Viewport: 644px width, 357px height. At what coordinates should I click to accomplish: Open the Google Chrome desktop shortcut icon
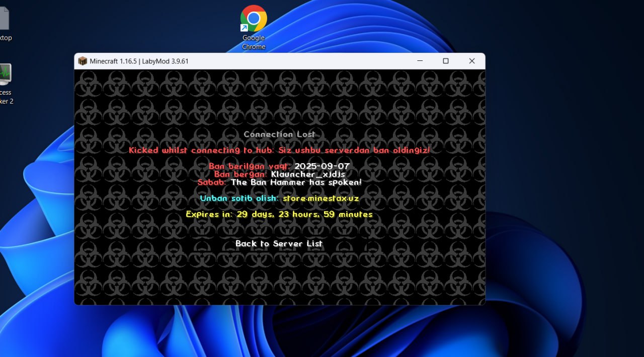(x=254, y=19)
